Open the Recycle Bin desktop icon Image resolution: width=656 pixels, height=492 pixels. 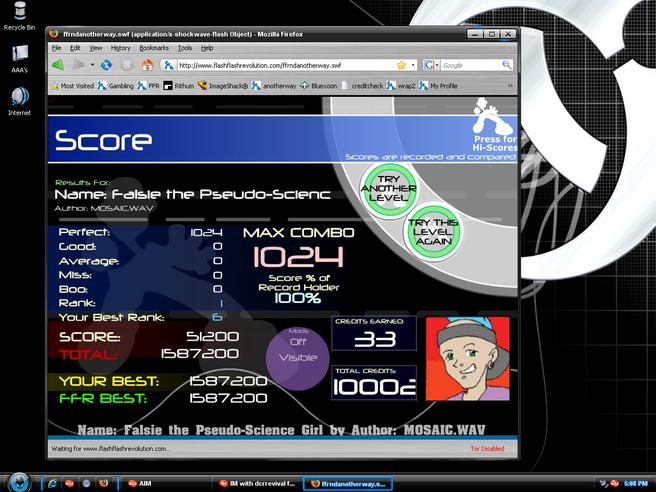click(x=19, y=16)
